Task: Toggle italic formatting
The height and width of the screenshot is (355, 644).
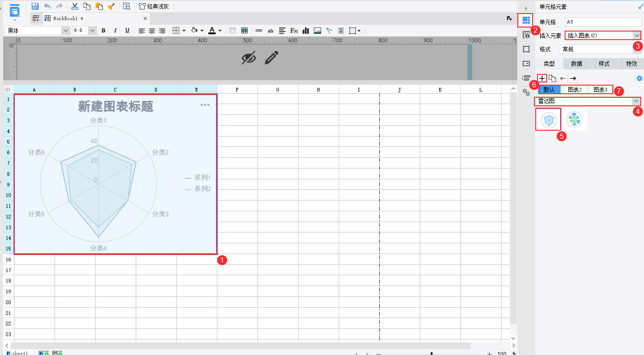Action: coord(115,31)
